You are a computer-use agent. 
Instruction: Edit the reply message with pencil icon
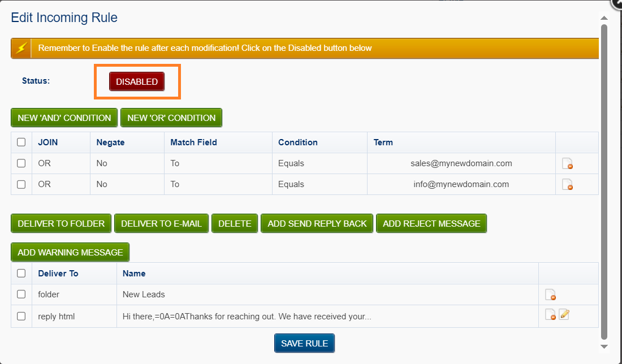click(x=564, y=314)
